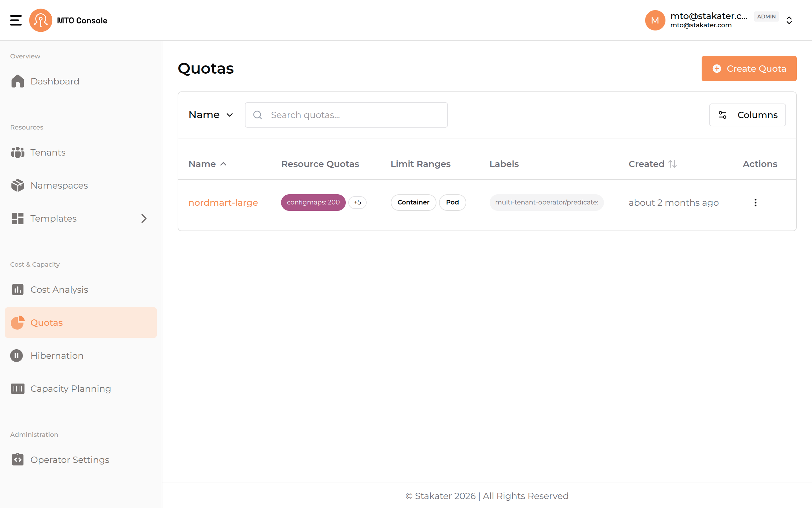The width and height of the screenshot is (812, 508).
Task: Open the Hibernation page
Action: (81, 356)
